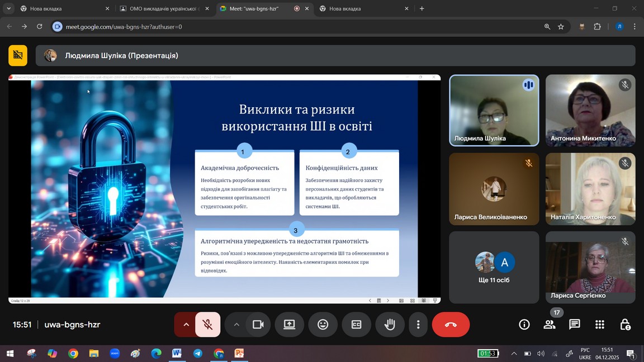Show the participants list

click(550, 325)
